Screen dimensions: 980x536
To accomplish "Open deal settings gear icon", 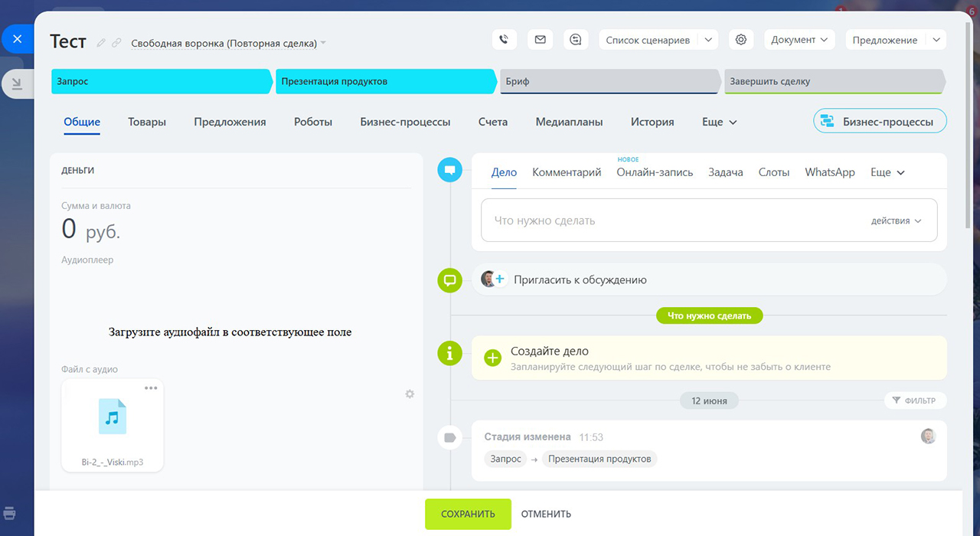I will coord(740,40).
